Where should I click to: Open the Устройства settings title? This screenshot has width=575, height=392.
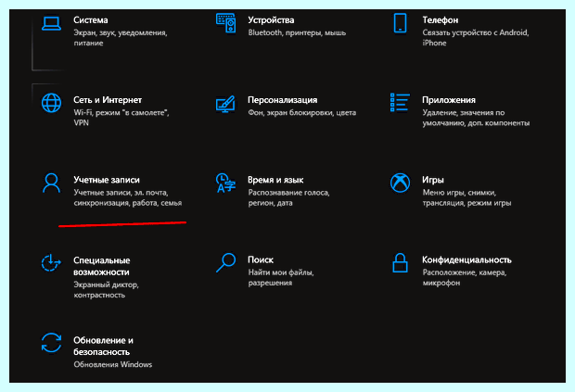(x=271, y=20)
